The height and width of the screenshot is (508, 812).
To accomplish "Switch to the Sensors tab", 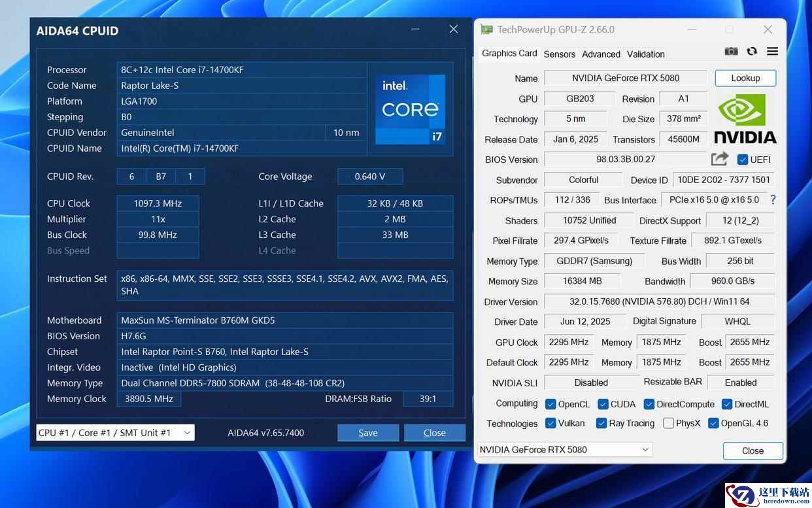I will [x=560, y=54].
